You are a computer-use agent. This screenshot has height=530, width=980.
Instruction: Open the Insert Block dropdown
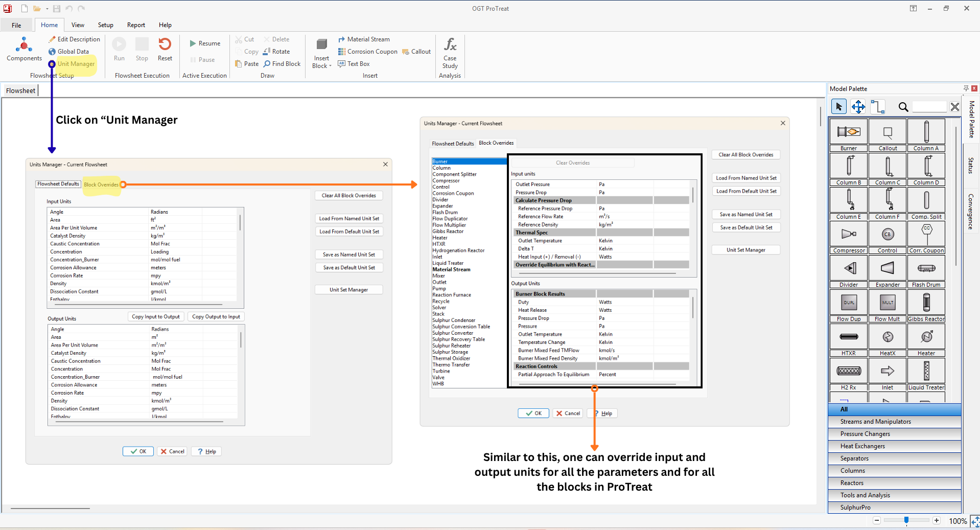tap(321, 53)
